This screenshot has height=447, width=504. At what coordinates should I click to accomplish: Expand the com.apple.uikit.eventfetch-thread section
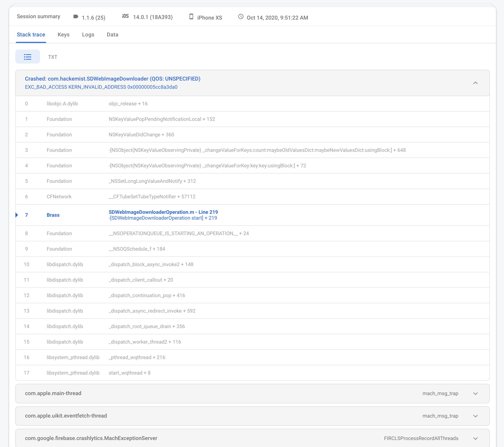pos(475,416)
